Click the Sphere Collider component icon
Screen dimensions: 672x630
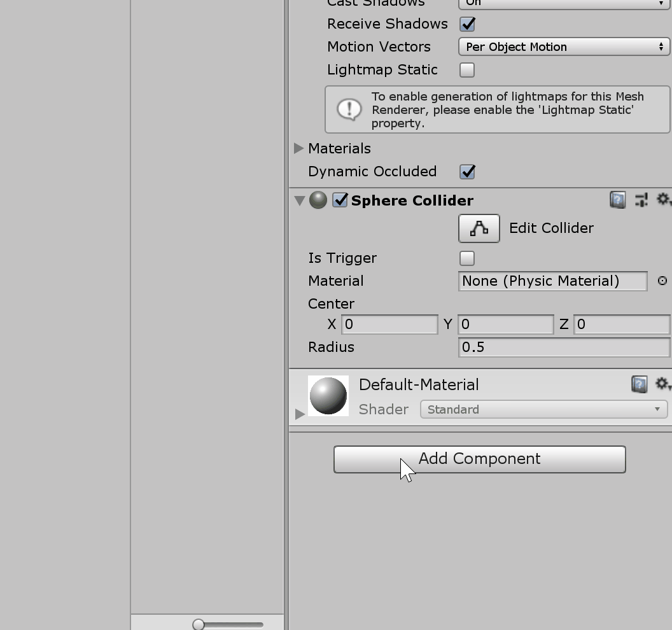318,200
